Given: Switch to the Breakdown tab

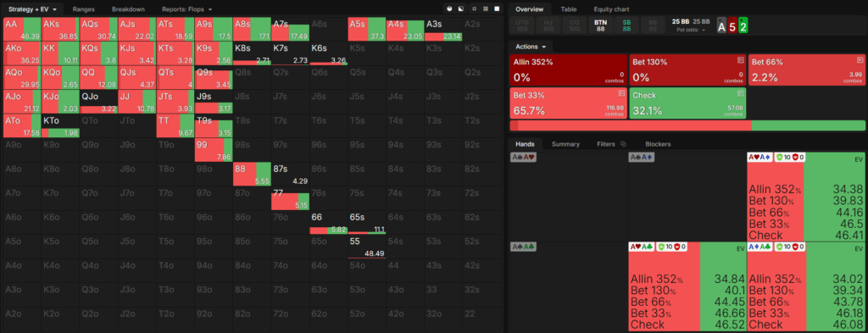Looking at the screenshot, I should [x=129, y=9].
